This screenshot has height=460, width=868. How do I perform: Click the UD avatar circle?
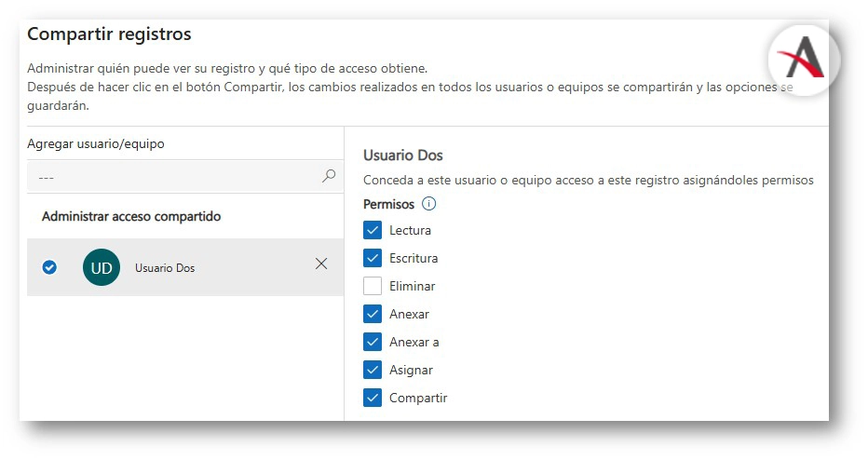[102, 267]
